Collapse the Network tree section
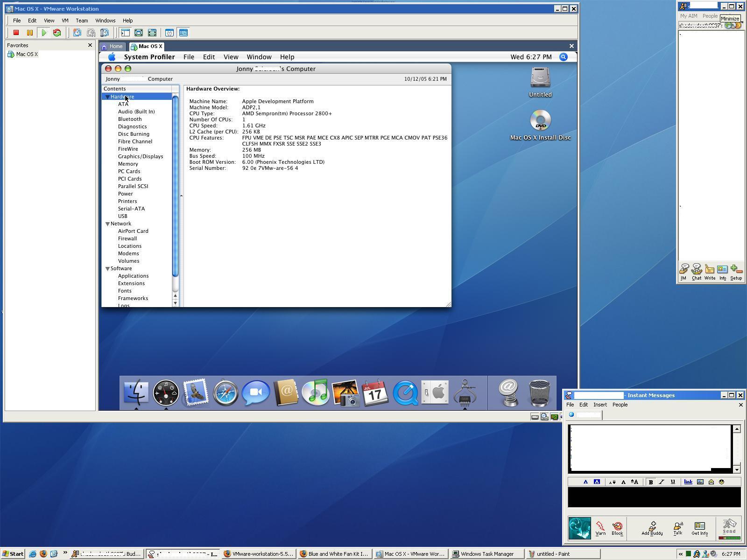The width and height of the screenshot is (747, 560). pos(107,224)
